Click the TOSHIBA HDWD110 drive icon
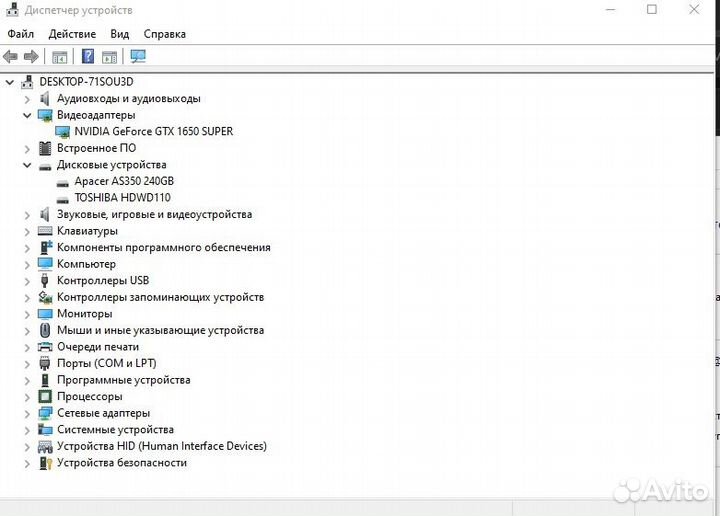The height and width of the screenshot is (516, 720). (x=62, y=200)
